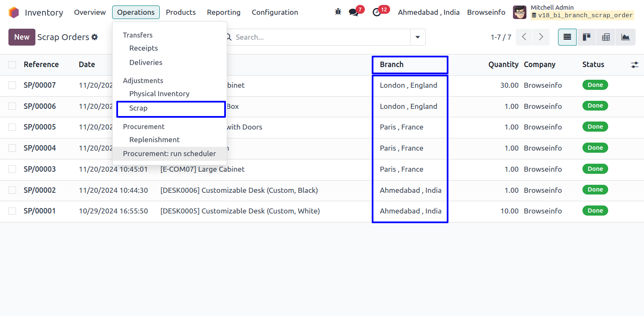Image resolution: width=644 pixels, height=316 pixels.
Task: Tick the checkbox for SP/00007
Action: click(12, 85)
